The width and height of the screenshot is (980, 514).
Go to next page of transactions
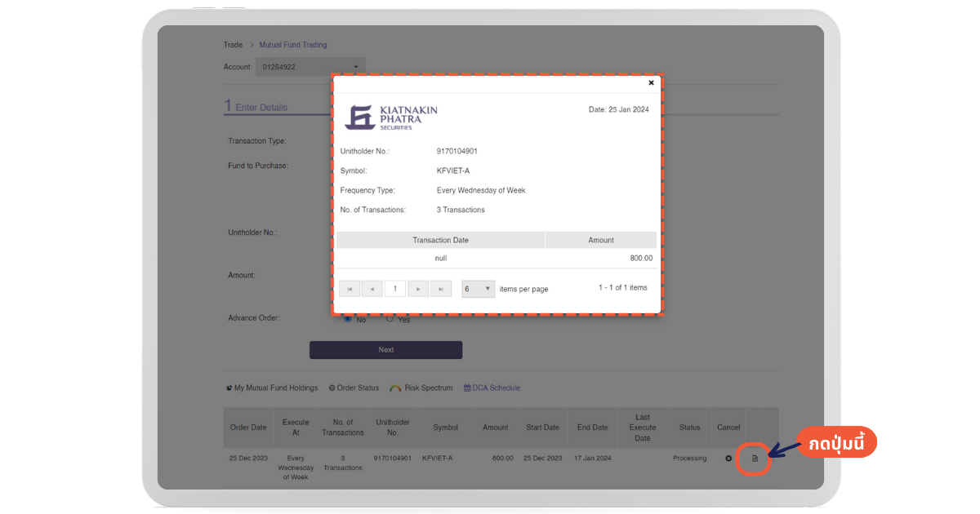(418, 289)
